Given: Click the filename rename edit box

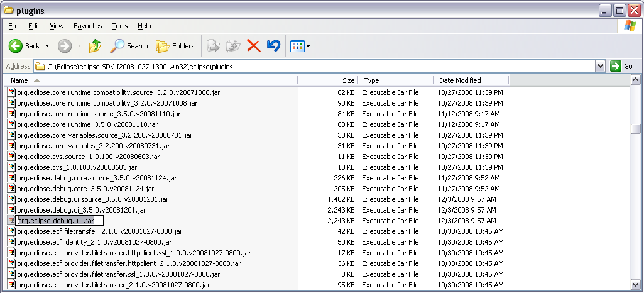Looking at the screenshot, I should click(x=60, y=221).
